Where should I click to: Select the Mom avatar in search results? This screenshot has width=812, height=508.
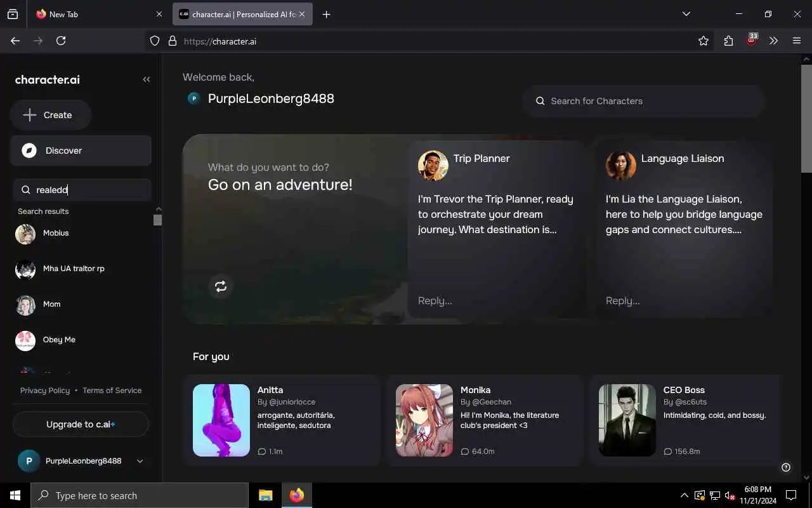click(25, 305)
